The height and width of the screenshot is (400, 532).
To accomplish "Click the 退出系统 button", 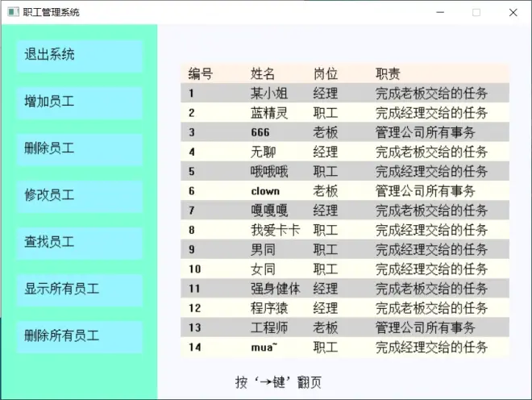I will (x=79, y=56).
